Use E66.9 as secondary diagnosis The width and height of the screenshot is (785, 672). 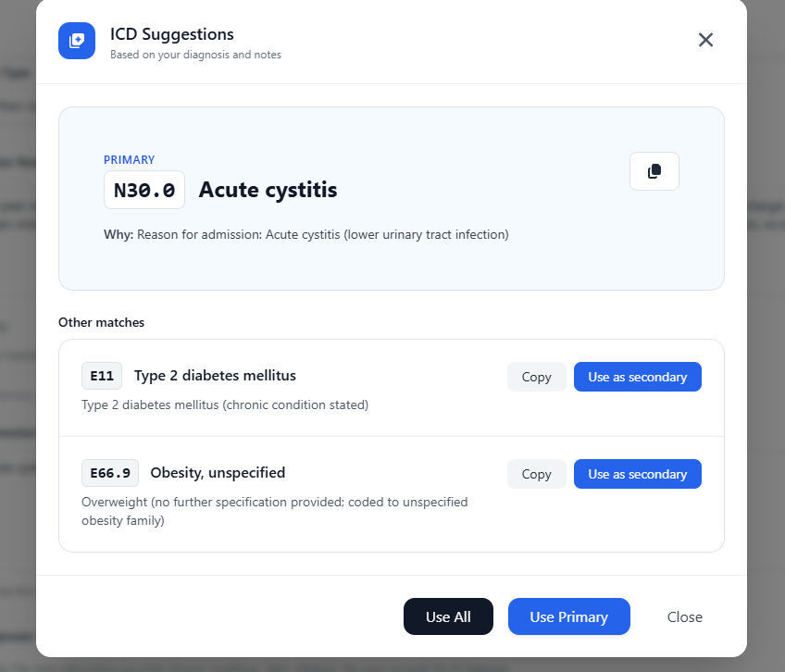tap(637, 474)
